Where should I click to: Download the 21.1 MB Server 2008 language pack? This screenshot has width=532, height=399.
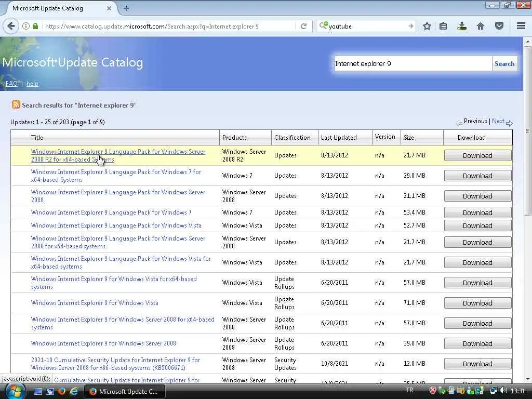tap(478, 196)
